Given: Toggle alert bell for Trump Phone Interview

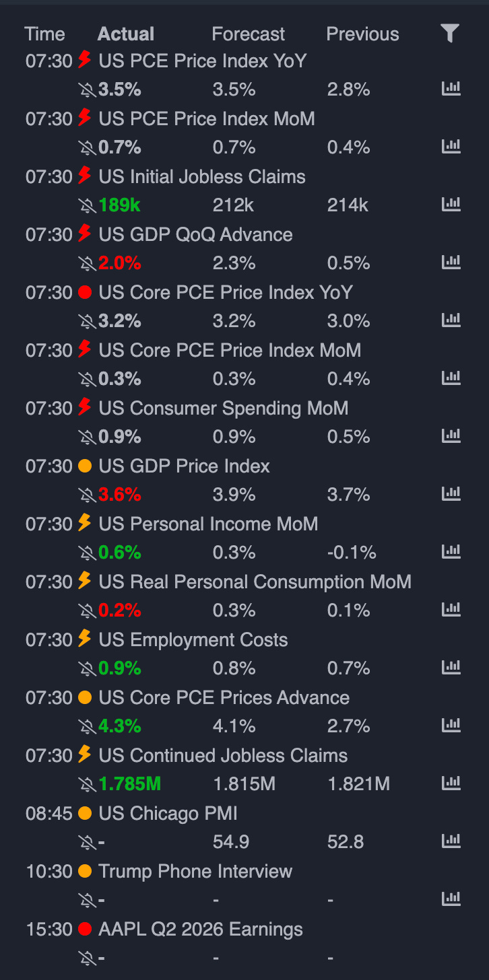Looking at the screenshot, I should (88, 900).
